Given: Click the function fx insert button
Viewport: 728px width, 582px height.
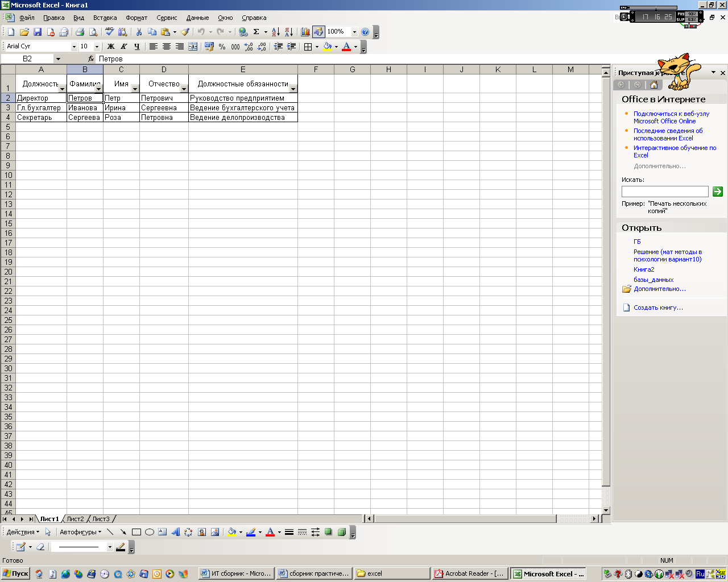Looking at the screenshot, I should point(91,59).
